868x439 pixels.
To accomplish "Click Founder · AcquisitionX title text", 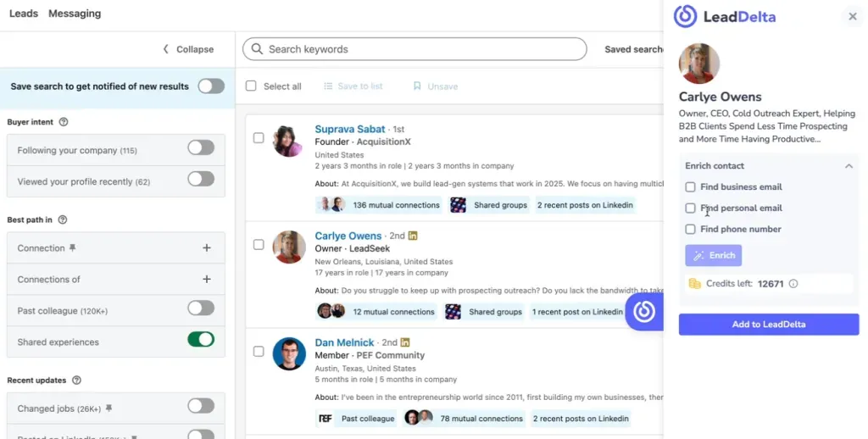I will [363, 142].
